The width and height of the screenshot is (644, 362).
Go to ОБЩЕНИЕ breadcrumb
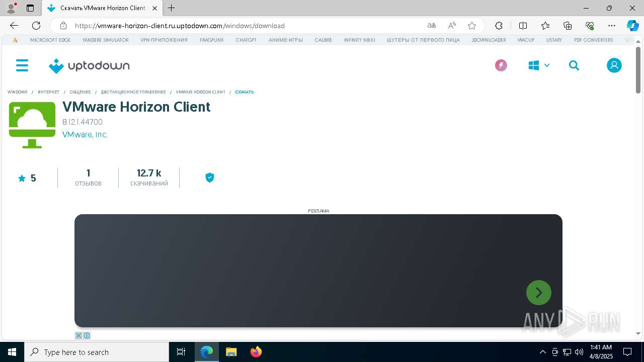(80, 92)
